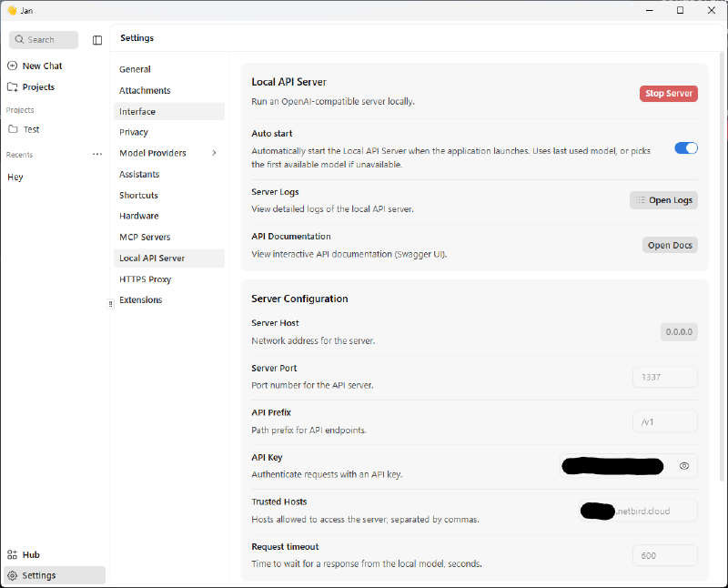
Task: Open Projects via its folder icon
Action: click(x=13, y=87)
